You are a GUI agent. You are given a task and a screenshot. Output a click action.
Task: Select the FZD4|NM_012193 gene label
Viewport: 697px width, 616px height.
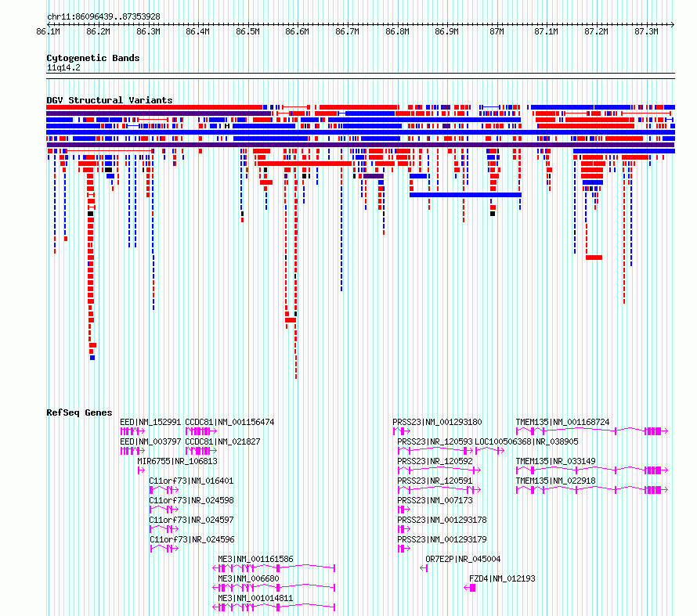point(502,578)
